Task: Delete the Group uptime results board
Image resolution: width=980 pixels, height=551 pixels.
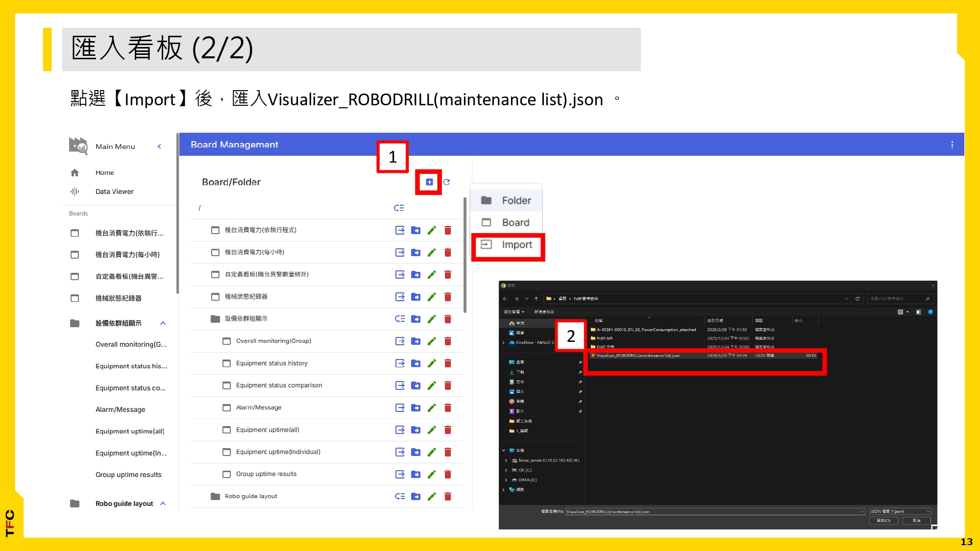Action: pos(448,474)
